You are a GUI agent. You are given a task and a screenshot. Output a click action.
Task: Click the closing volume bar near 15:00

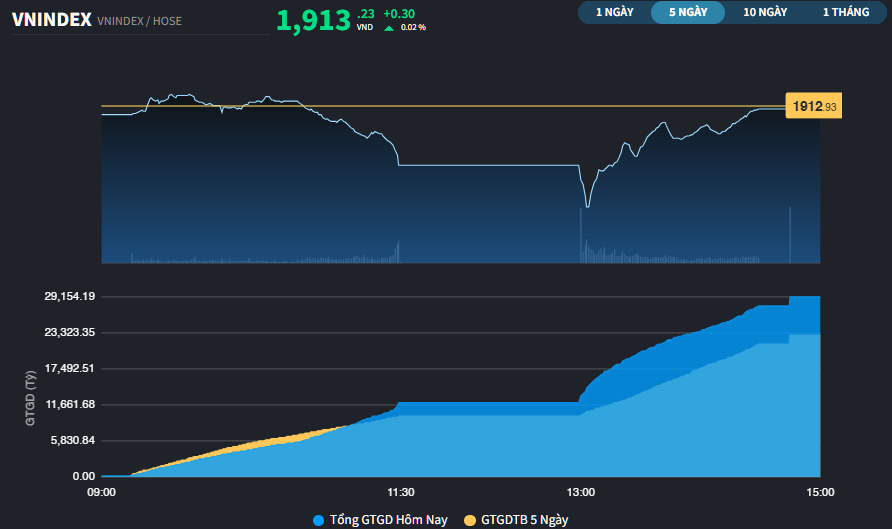click(790, 235)
